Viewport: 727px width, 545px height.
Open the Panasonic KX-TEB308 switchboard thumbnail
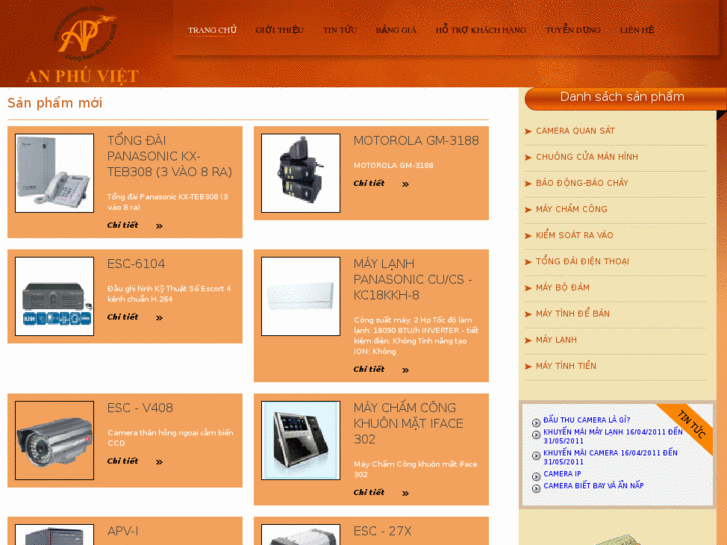point(55,173)
